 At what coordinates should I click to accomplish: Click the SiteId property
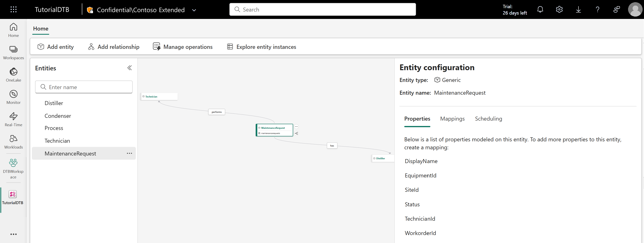pos(411,190)
